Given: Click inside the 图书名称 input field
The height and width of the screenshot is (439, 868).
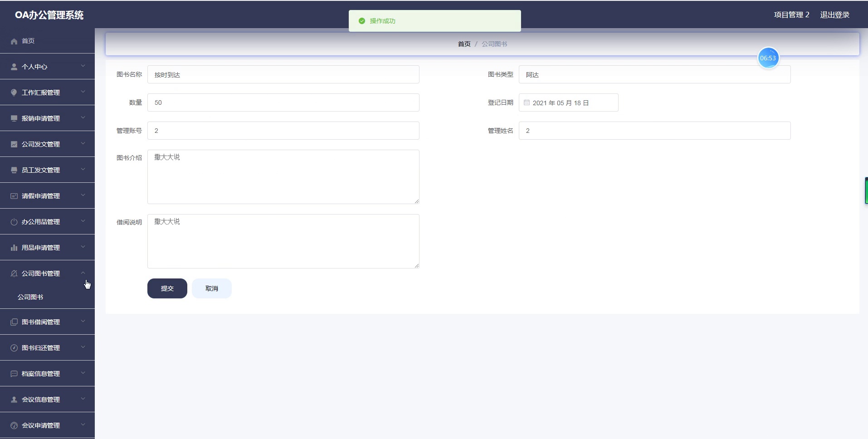Looking at the screenshot, I should (283, 74).
